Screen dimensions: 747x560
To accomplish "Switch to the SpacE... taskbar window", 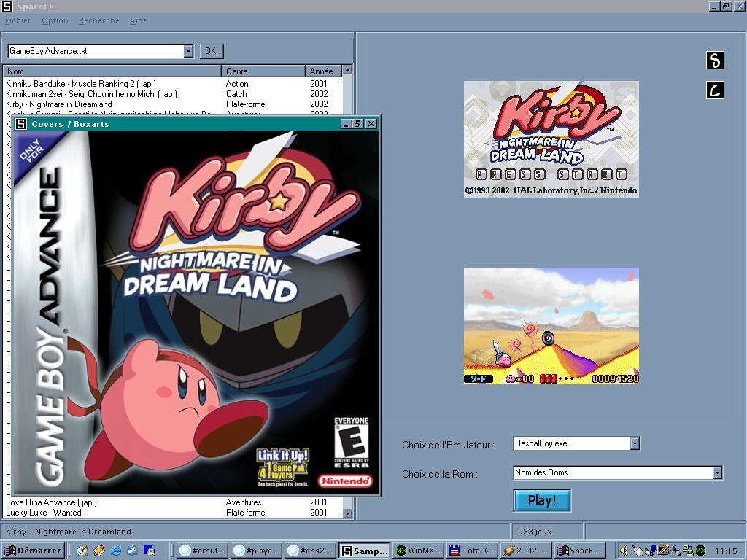I will coord(580,551).
